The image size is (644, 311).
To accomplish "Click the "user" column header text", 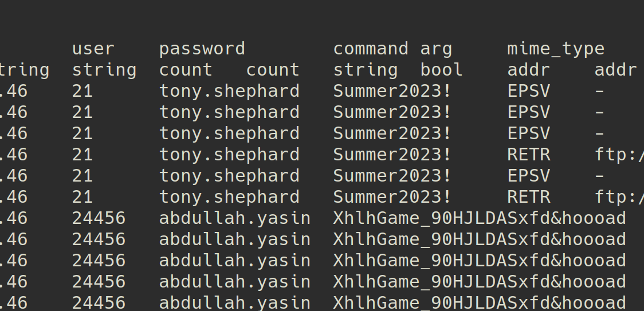I will pos(93,49).
